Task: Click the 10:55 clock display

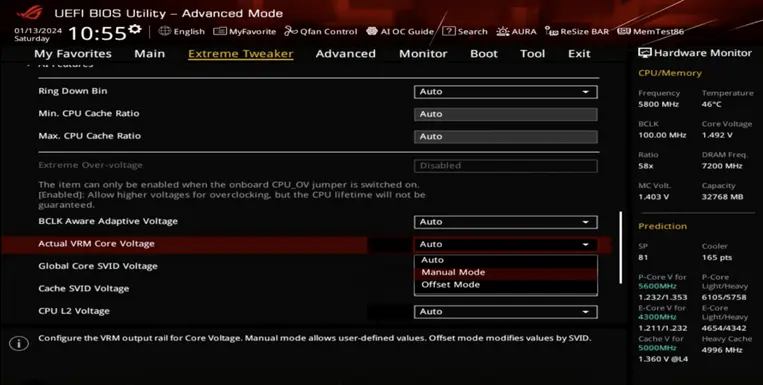Action: 97,33
